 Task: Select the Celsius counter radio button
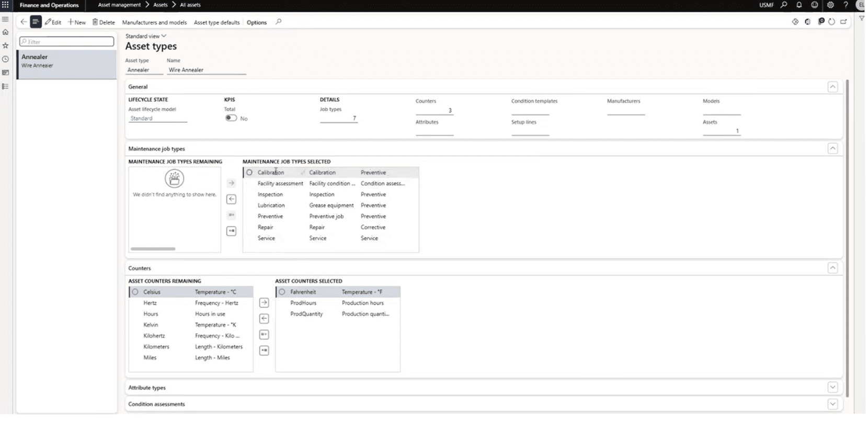(135, 292)
